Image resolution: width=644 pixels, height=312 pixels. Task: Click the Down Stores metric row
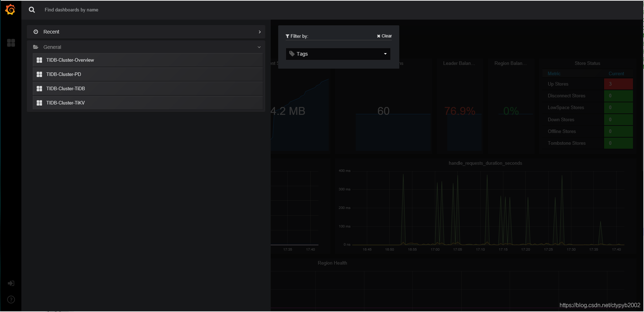point(587,120)
